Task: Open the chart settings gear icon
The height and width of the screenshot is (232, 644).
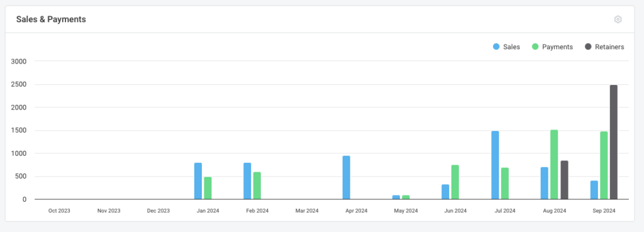Action: 618,19
